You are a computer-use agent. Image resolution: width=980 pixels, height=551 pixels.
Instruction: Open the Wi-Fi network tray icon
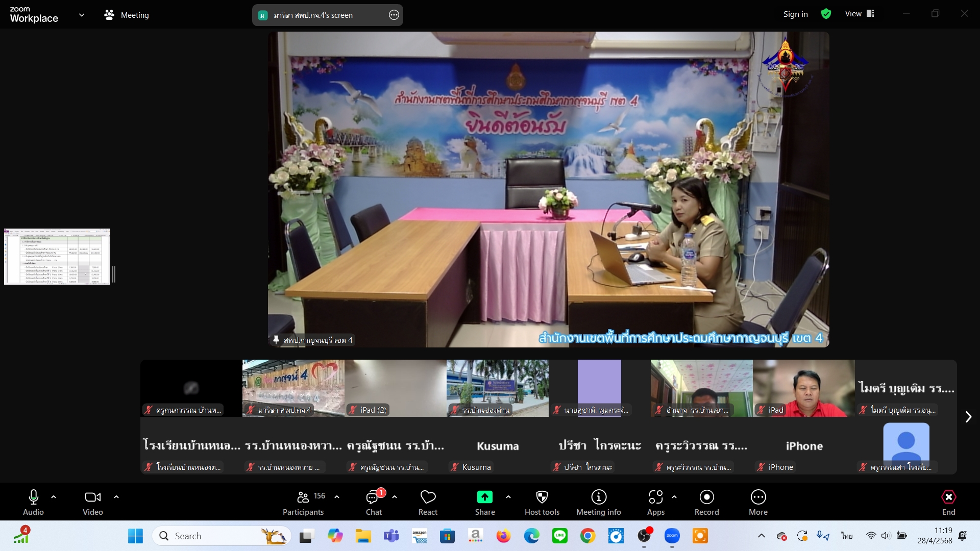point(871,536)
